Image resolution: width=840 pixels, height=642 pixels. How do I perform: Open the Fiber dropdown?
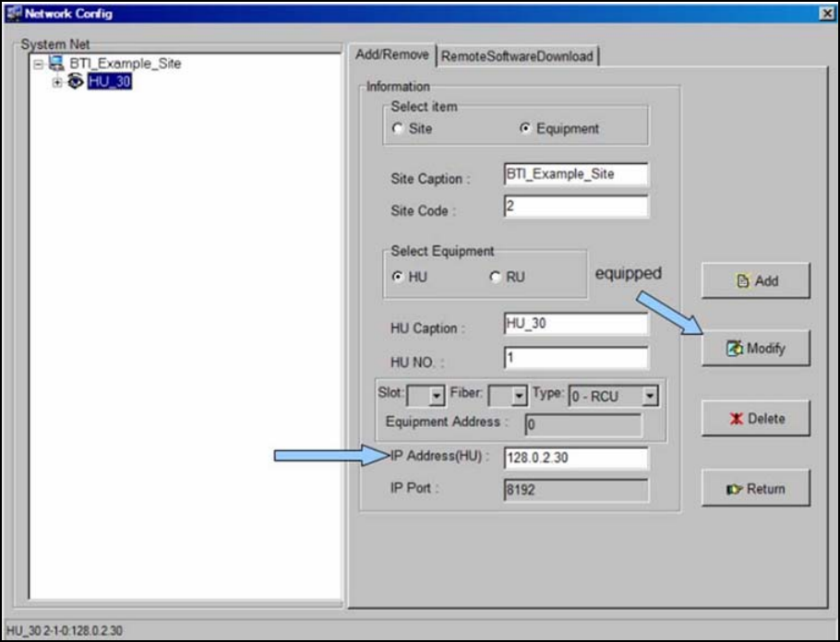[x=519, y=397]
